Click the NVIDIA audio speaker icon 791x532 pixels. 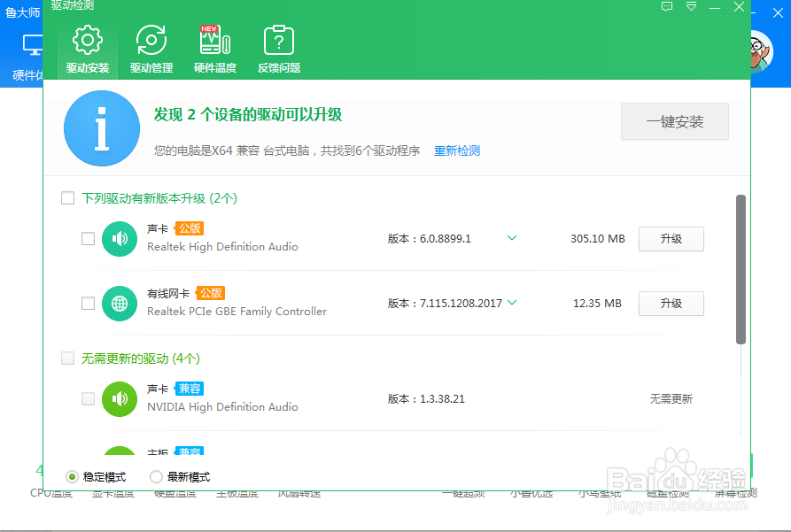(x=120, y=399)
